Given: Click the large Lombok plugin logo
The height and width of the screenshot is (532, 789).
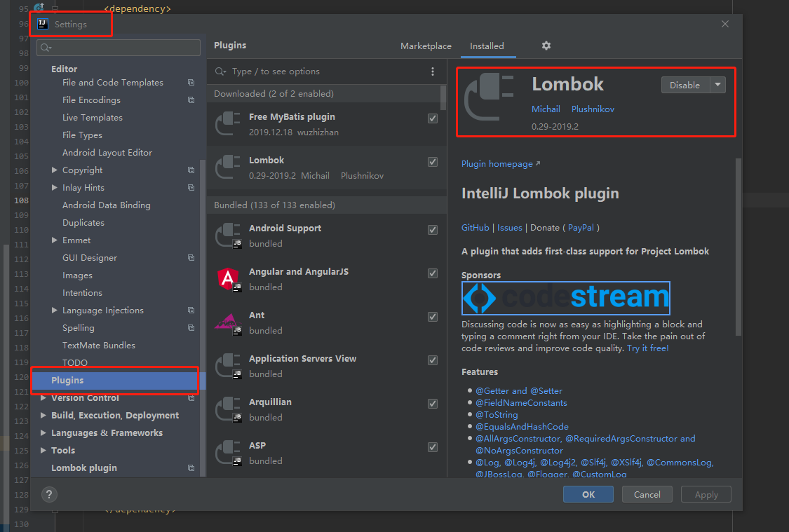Looking at the screenshot, I should click(489, 97).
